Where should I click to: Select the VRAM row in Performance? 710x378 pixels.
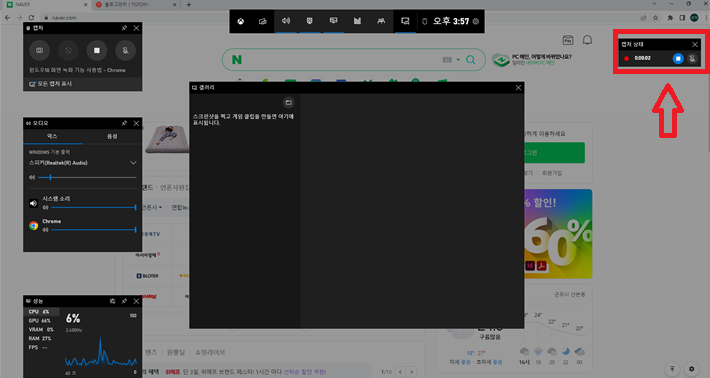click(x=41, y=330)
